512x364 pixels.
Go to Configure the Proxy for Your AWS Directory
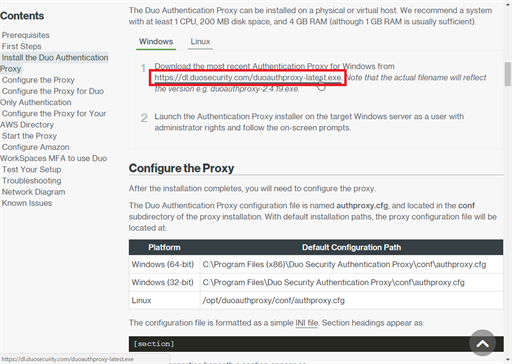[x=53, y=119]
